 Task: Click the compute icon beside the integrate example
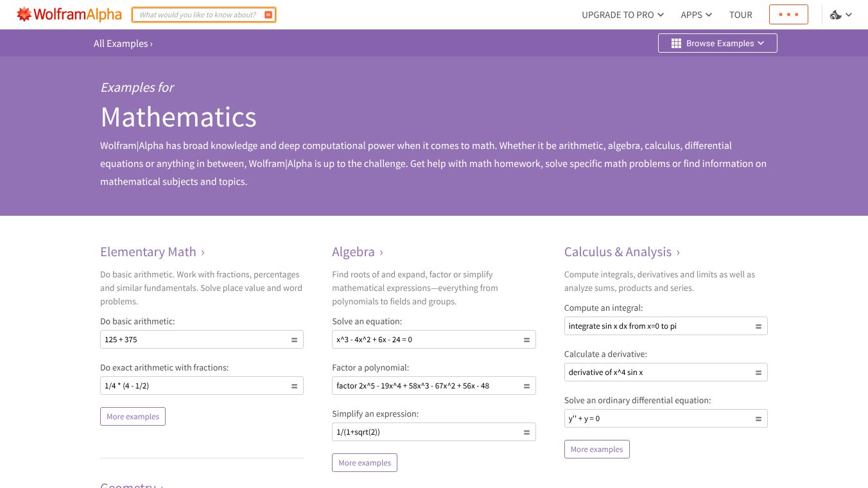(758, 326)
